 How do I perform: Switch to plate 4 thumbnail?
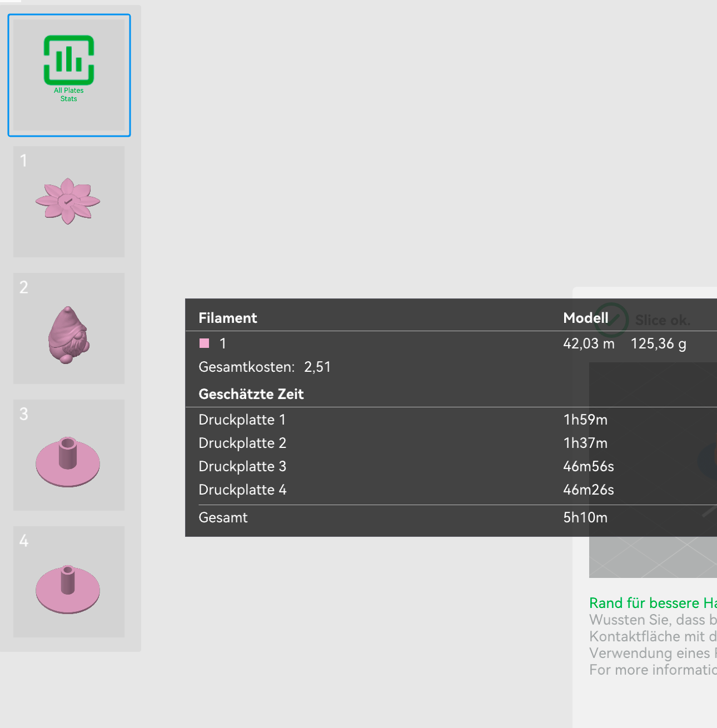(69, 582)
